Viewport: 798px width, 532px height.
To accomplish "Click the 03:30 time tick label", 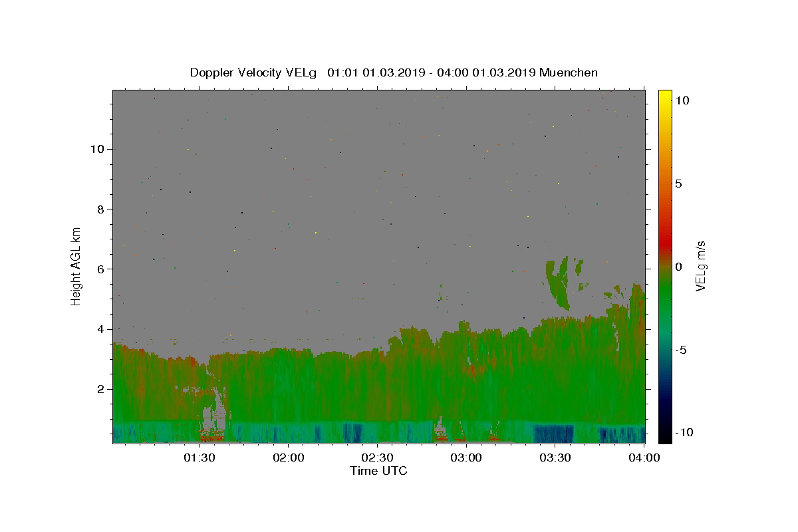I will (555, 458).
